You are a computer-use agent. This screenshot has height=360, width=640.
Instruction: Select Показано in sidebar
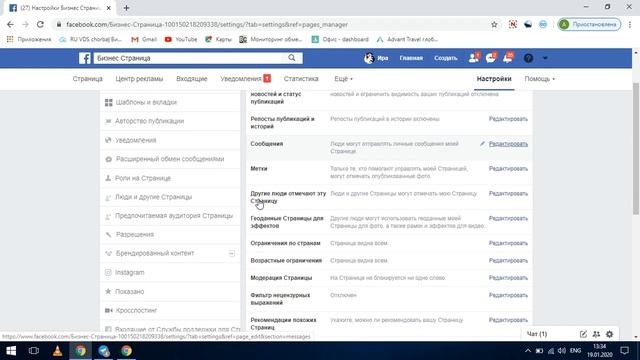click(x=170, y=291)
